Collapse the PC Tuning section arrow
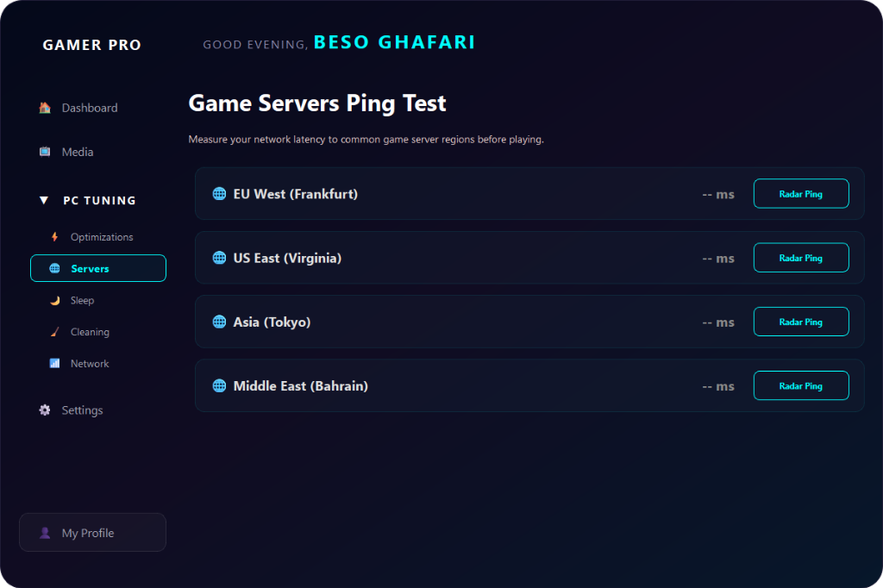The image size is (883, 588). tap(44, 200)
